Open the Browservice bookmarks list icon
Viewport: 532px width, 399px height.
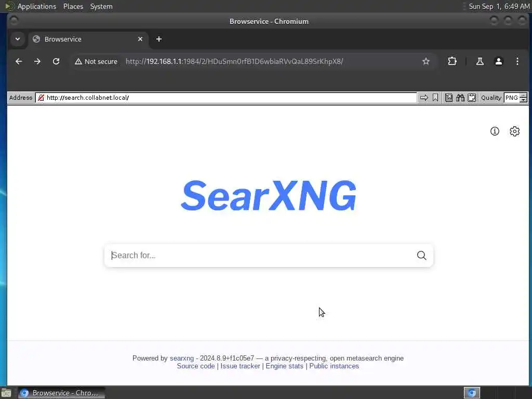point(448,98)
